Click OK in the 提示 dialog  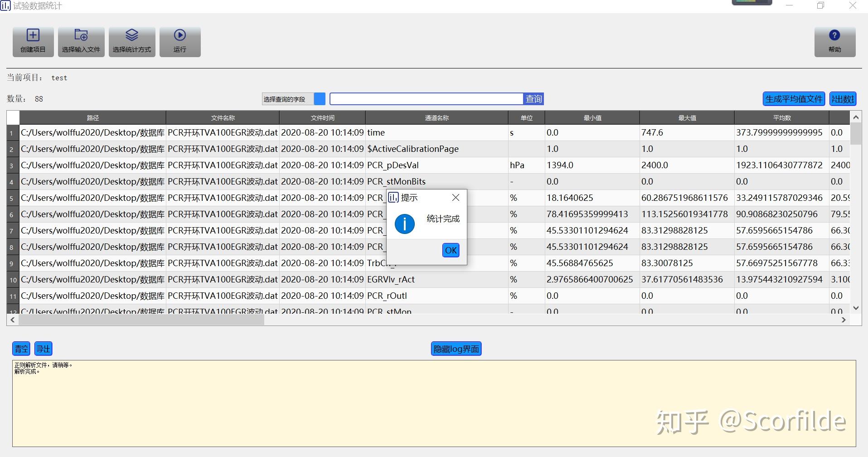[x=451, y=250]
